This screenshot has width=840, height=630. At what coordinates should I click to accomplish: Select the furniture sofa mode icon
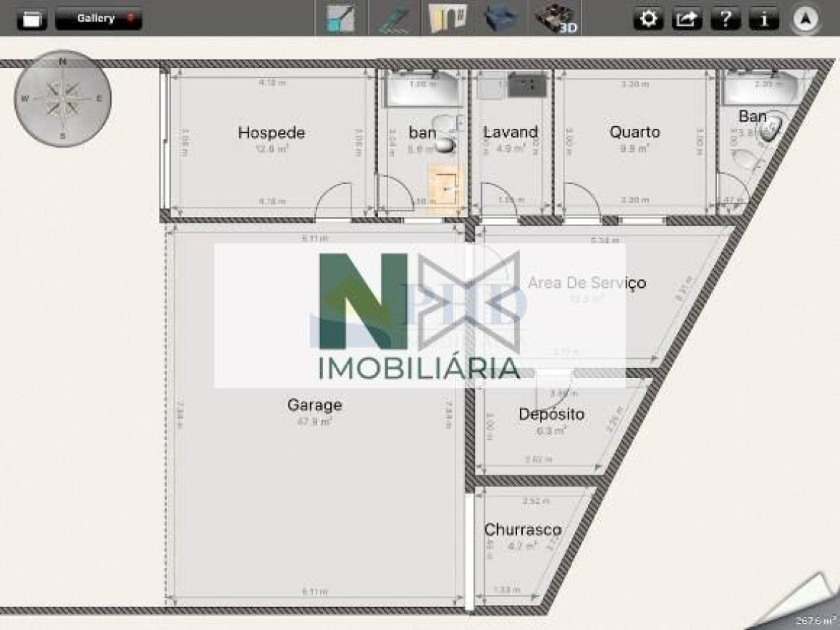pos(501,18)
